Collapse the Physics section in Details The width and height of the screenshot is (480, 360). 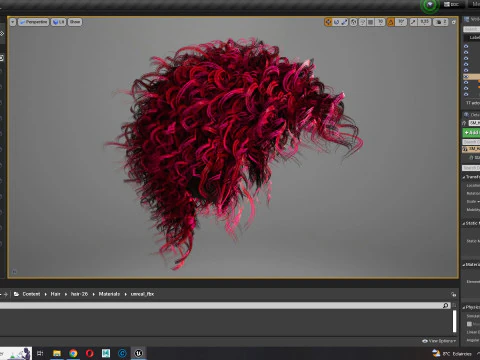[464, 307]
